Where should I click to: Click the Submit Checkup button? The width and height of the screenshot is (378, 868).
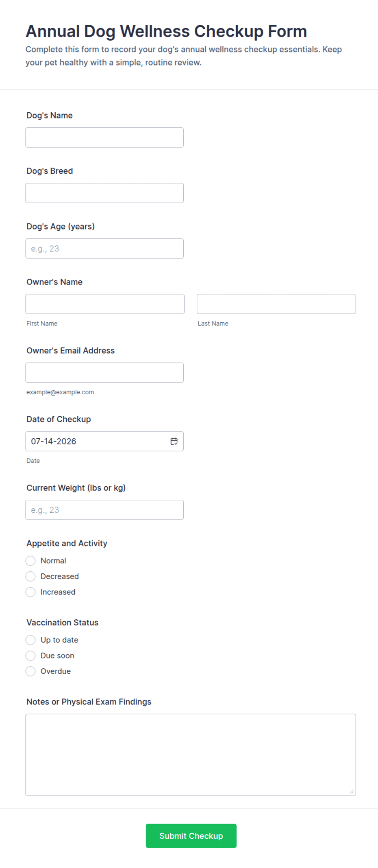tap(191, 836)
